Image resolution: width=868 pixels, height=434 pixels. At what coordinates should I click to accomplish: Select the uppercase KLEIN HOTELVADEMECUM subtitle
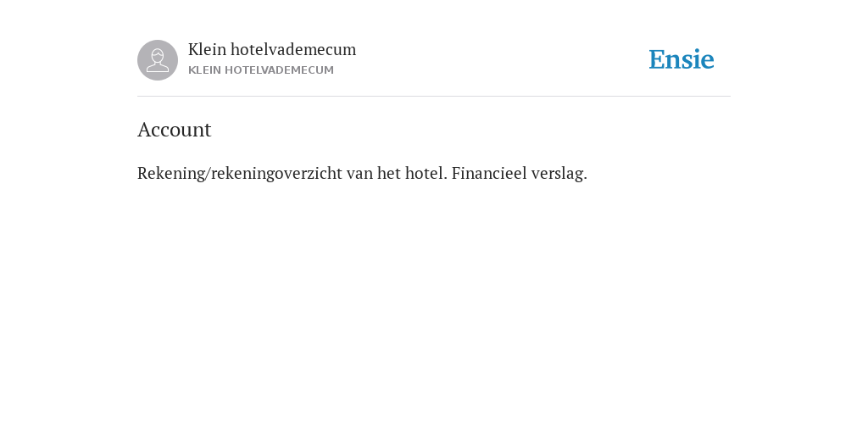(261, 70)
